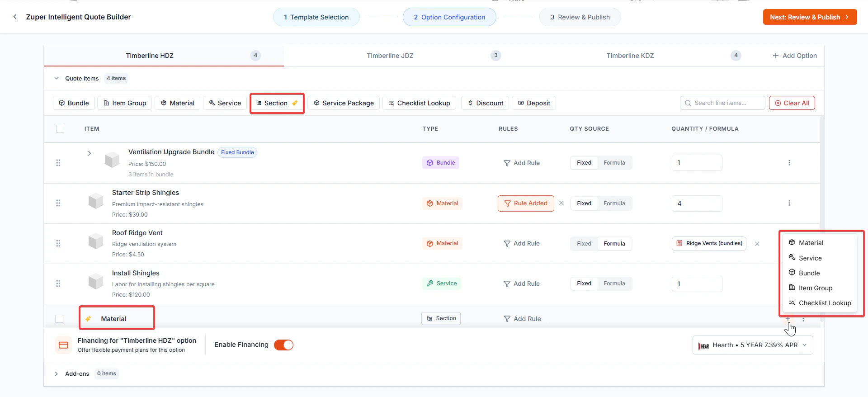Grab drag handle of Install Shingles row
This screenshot has width=868, height=397.
[58, 284]
